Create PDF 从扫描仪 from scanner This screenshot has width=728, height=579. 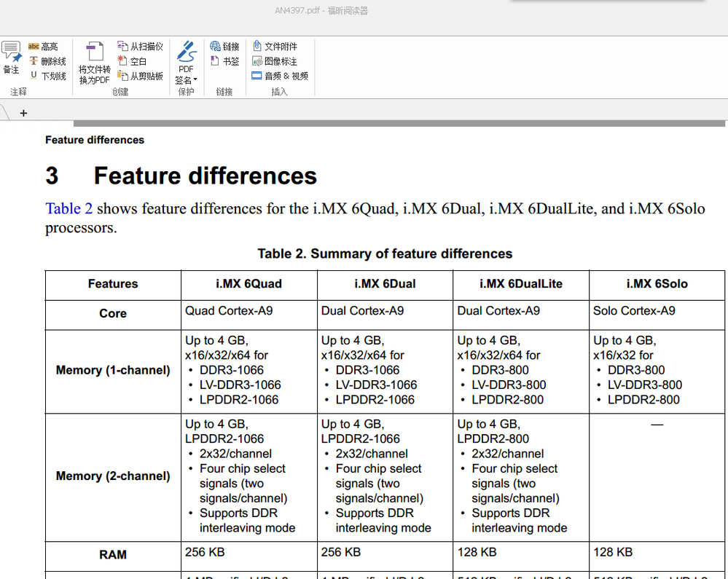(x=140, y=47)
